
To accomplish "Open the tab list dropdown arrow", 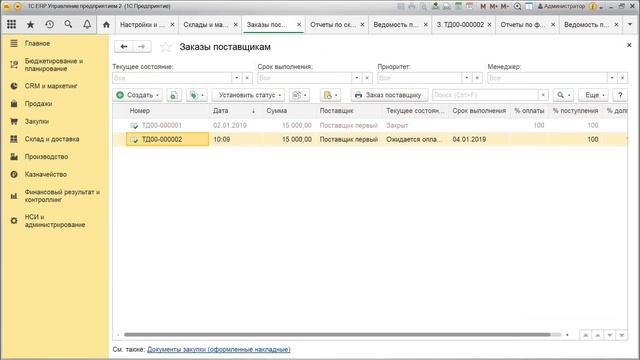I will point(630,24).
